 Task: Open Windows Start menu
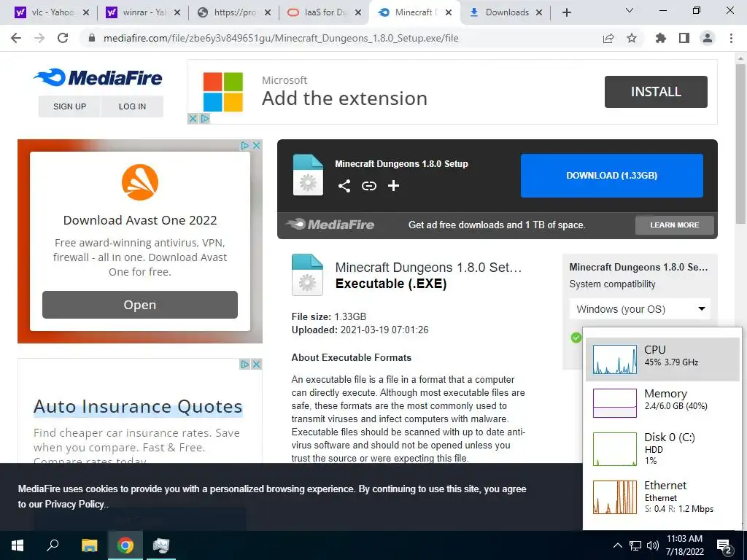pos(18,545)
